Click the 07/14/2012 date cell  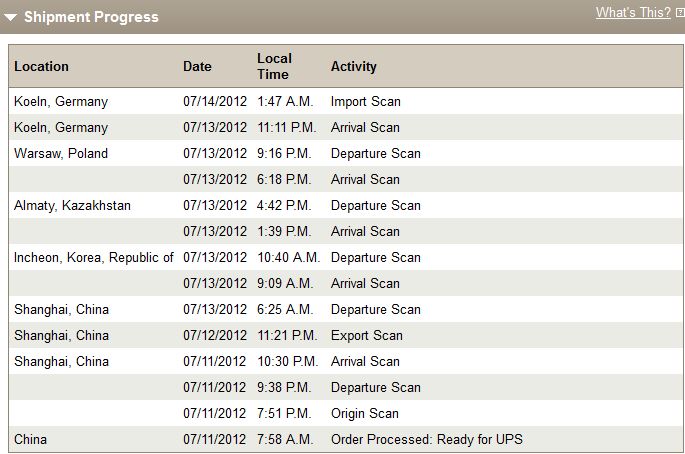(215, 101)
